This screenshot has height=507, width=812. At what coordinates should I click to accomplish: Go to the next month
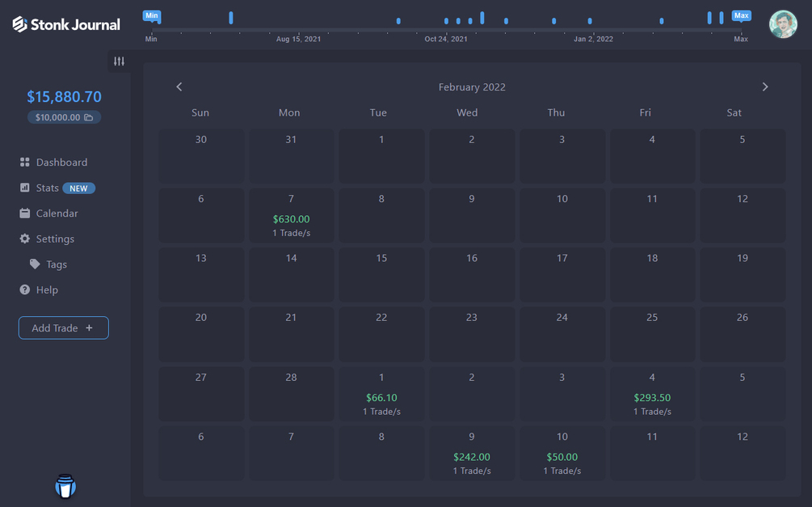point(765,87)
